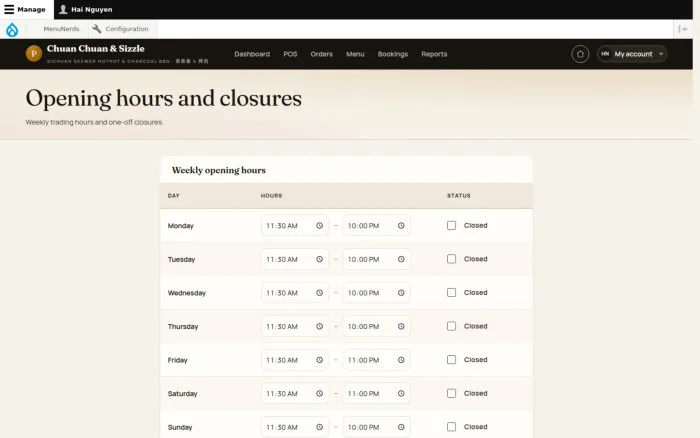Click the HOURS column header

click(271, 196)
